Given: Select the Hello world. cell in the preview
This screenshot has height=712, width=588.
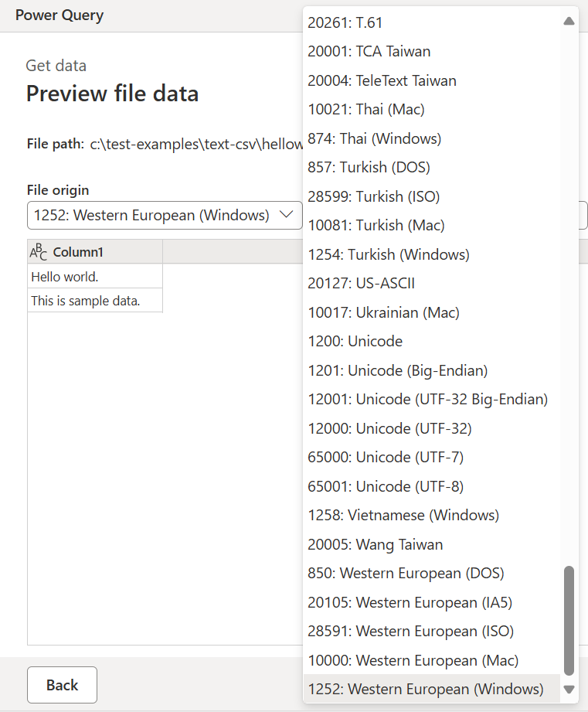Looking at the screenshot, I should [66, 276].
